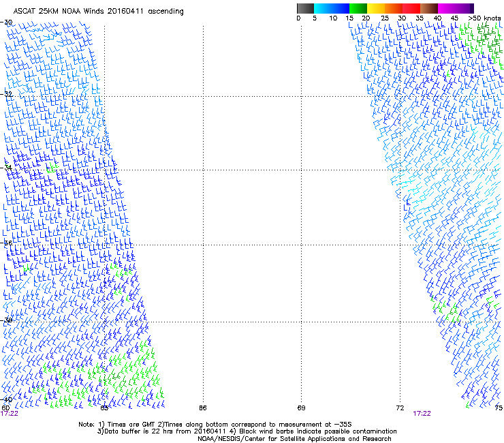The height and width of the screenshot is (443, 504).
Task: Select the legend label '35'
Action: [420, 18]
